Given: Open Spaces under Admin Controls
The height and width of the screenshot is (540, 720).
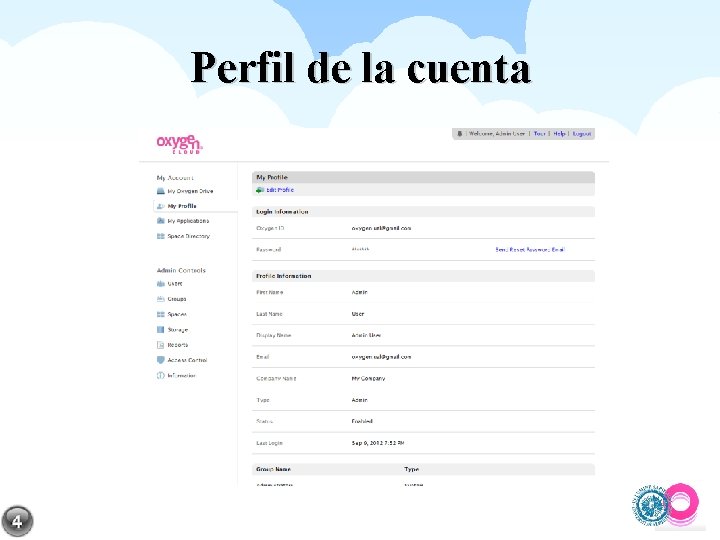Looking at the screenshot, I should 177,315.
